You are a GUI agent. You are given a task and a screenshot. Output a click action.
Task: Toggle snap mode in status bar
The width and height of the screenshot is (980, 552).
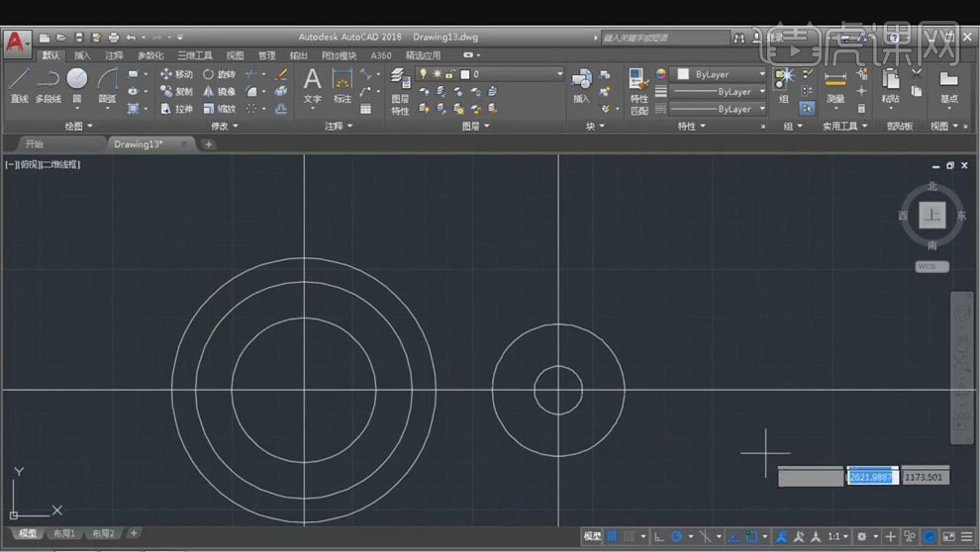(630, 536)
